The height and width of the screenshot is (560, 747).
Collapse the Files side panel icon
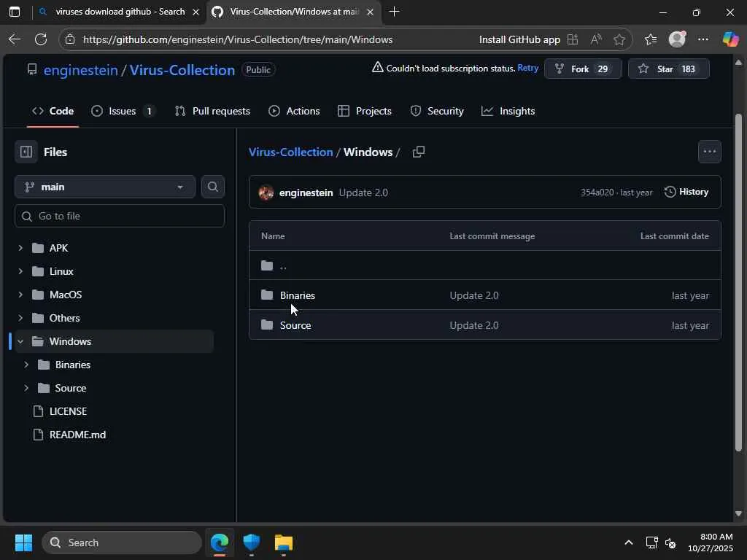pos(26,152)
